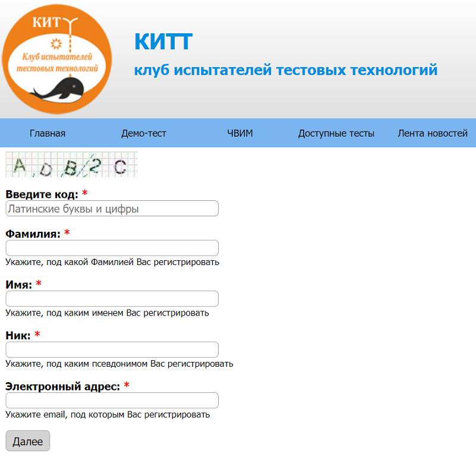Image resolution: width=476 pixels, height=457 pixels.
Task: Click the КИТТ site title
Action: pyautogui.click(x=161, y=42)
